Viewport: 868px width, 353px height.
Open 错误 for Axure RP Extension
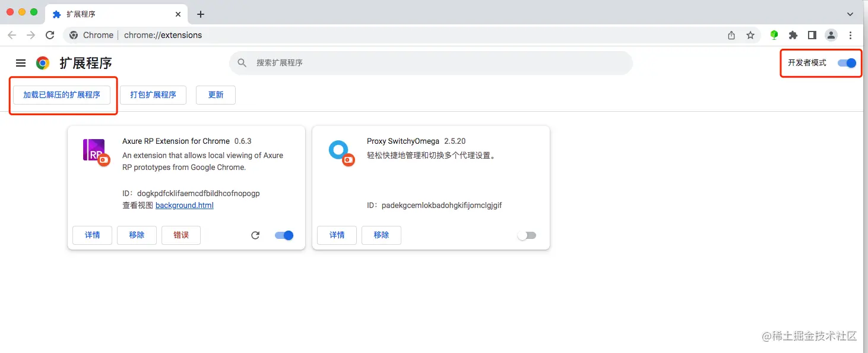coord(181,235)
